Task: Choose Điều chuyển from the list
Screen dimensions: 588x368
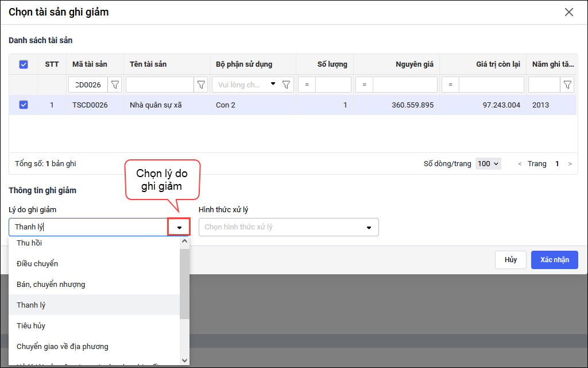Action: pos(37,264)
